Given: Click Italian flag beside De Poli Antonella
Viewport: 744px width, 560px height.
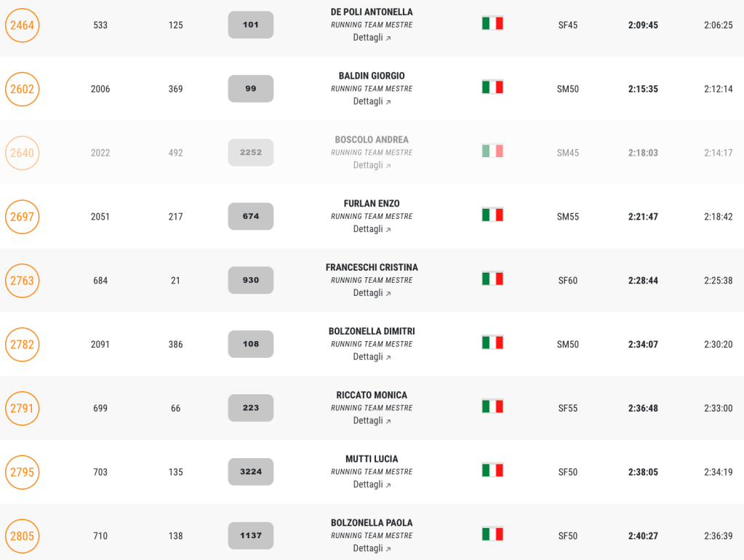Looking at the screenshot, I should click(492, 23).
